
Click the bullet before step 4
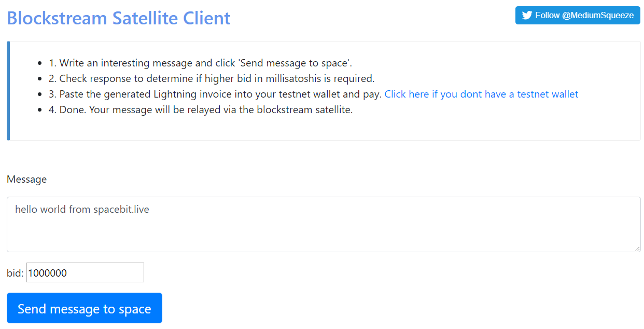[x=40, y=110]
